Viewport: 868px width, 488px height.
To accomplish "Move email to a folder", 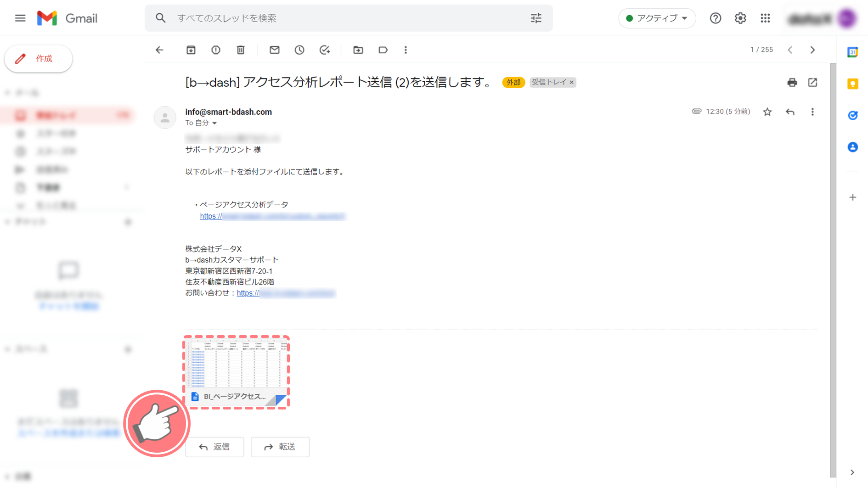I will point(358,50).
